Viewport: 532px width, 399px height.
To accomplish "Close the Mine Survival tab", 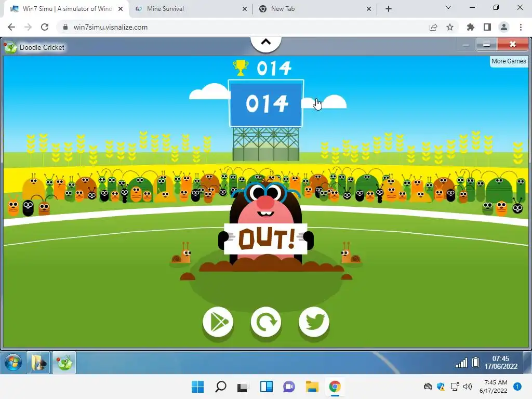I will [245, 9].
